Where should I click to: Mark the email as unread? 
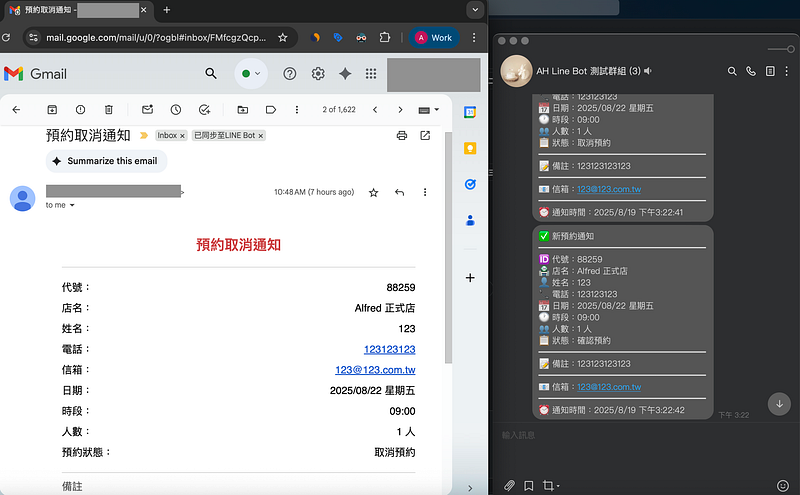147,110
